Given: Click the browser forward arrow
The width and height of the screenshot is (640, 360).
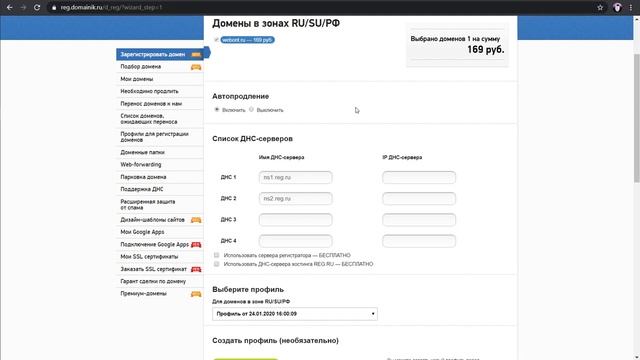Looking at the screenshot, I should pyautogui.click(x=23, y=7).
